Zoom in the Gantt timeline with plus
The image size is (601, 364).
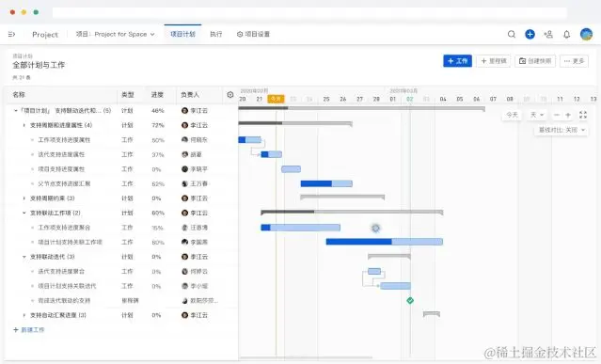pos(568,115)
